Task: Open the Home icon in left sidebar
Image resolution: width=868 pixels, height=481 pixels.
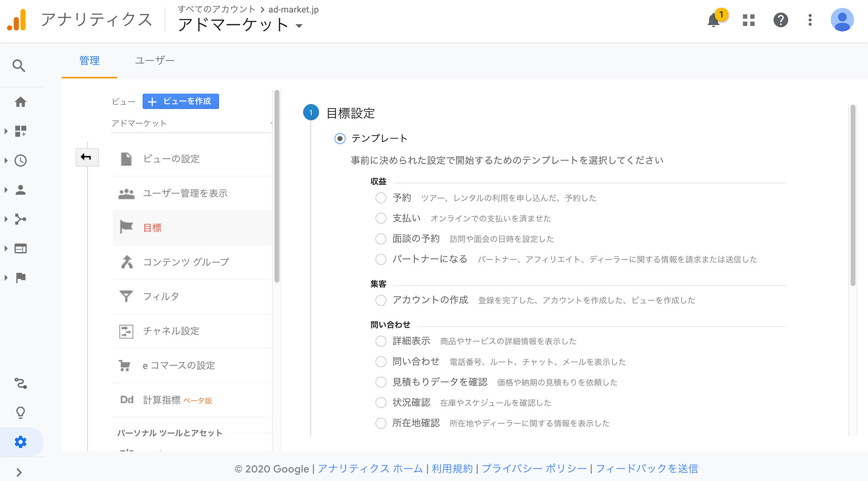Action: point(20,102)
